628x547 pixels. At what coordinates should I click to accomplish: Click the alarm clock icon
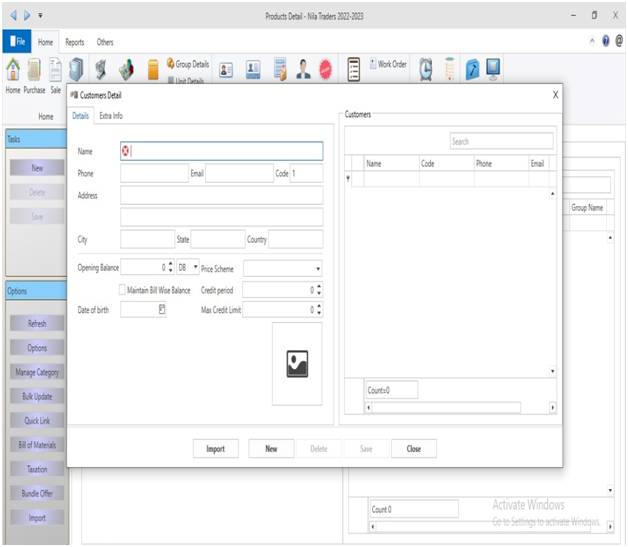pyautogui.click(x=426, y=69)
